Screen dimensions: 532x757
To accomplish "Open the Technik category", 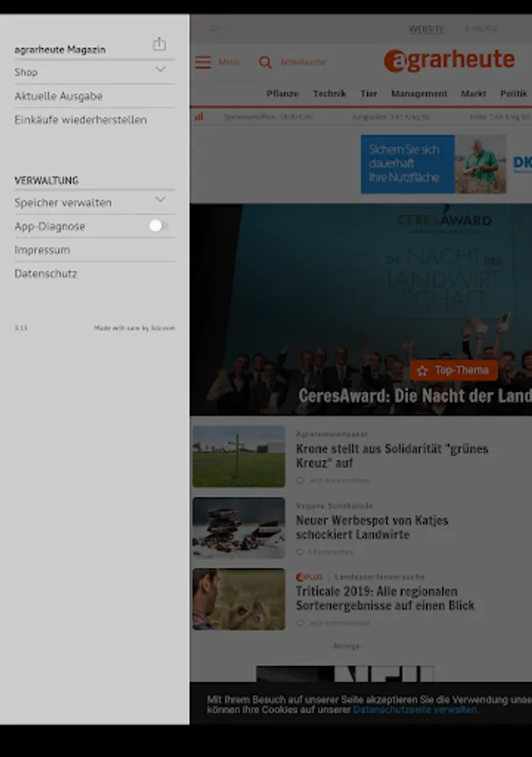I will coord(329,93).
